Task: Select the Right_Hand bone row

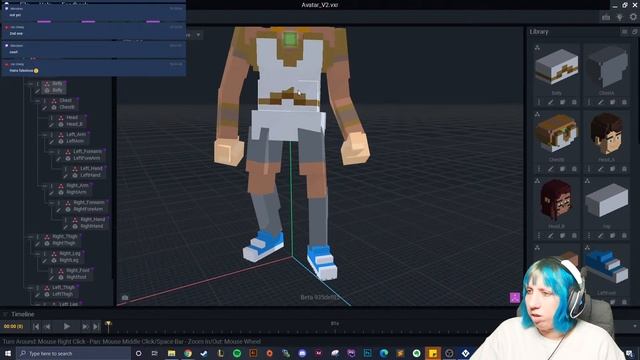Action: tap(92, 220)
